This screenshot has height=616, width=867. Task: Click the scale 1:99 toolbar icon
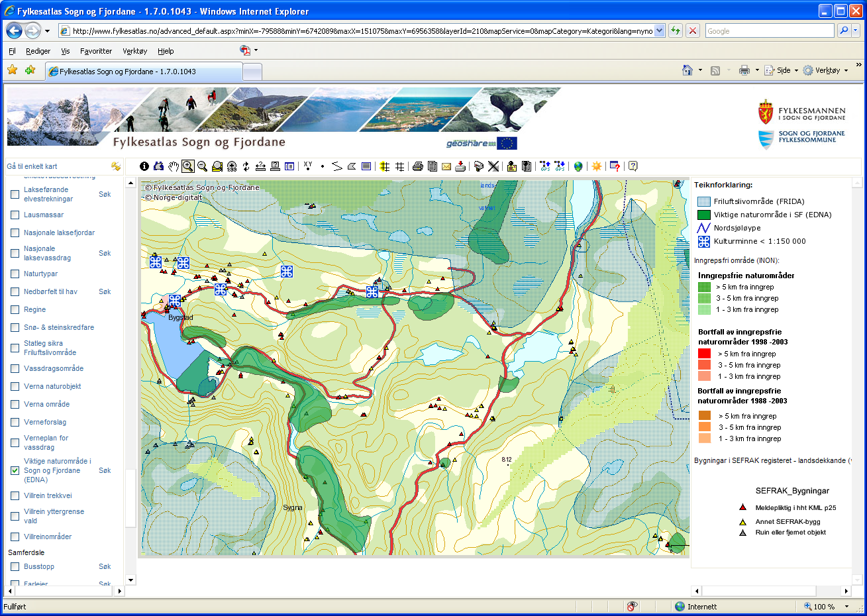(232, 166)
